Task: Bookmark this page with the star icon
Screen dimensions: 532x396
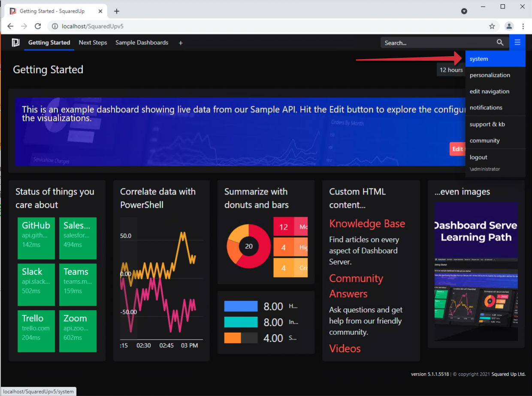Action: [x=492, y=26]
